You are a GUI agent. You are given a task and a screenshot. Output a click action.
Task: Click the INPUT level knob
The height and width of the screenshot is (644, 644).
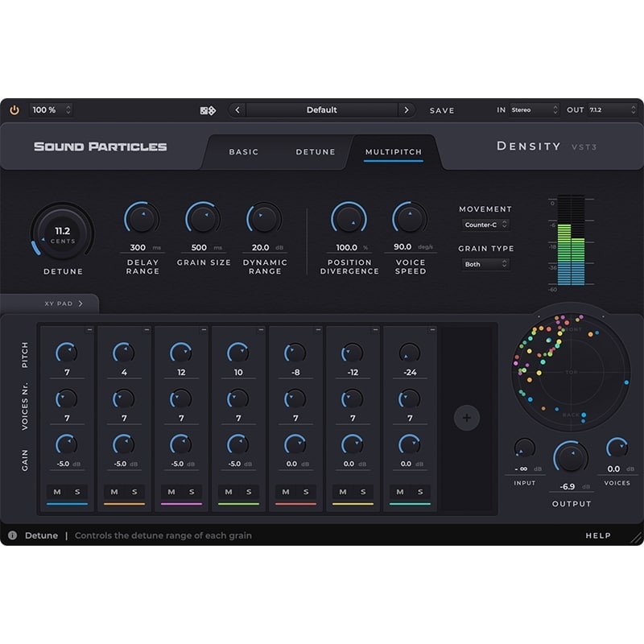coord(525,448)
